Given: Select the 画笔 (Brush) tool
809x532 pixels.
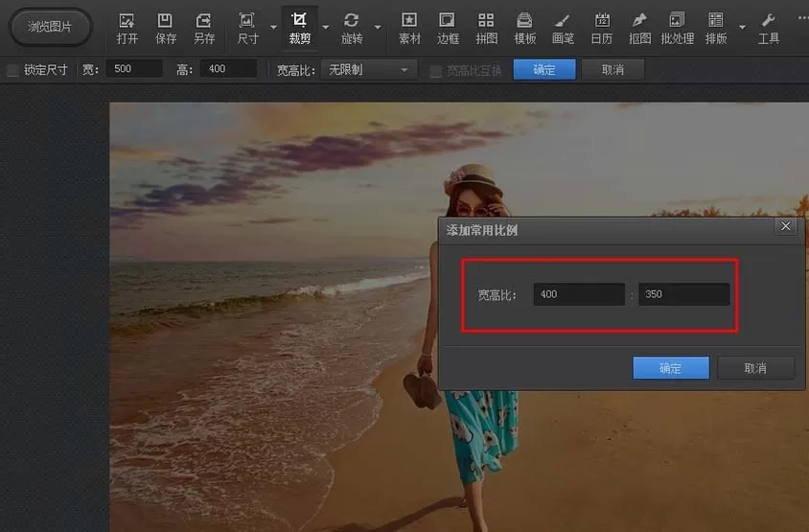Looking at the screenshot, I should [563, 29].
